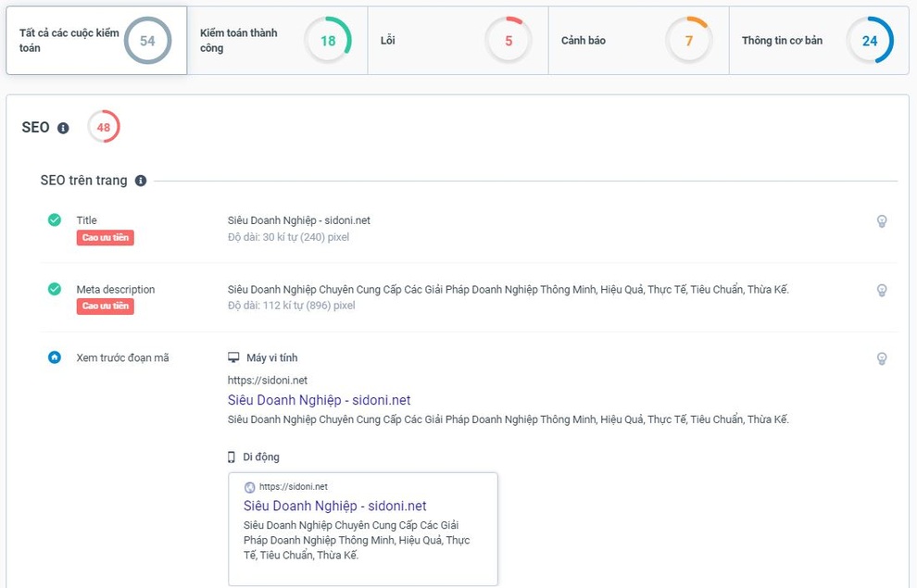The image size is (917, 588).
Task: Click desktop preview URL https://sidoni.net
Action: (268, 380)
